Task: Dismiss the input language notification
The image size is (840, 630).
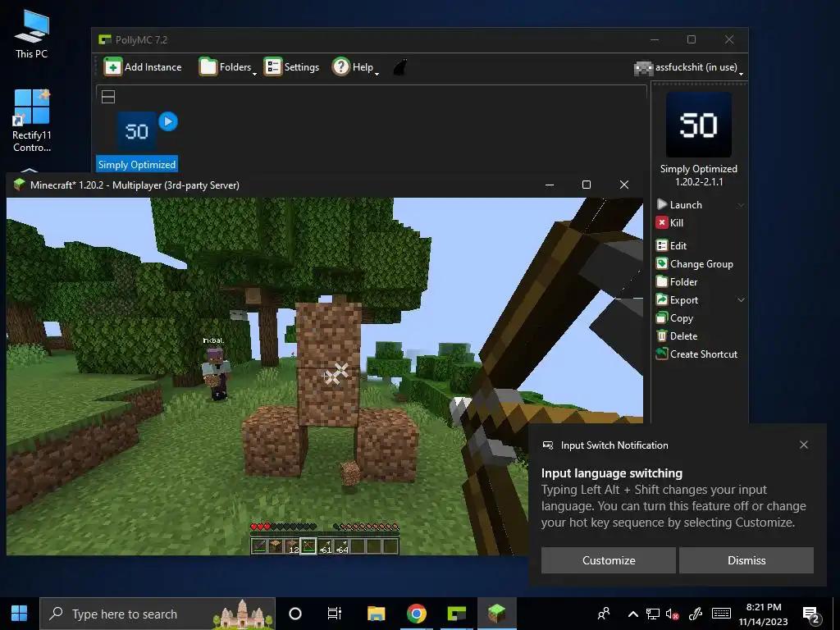Action: tap(746, 560)
